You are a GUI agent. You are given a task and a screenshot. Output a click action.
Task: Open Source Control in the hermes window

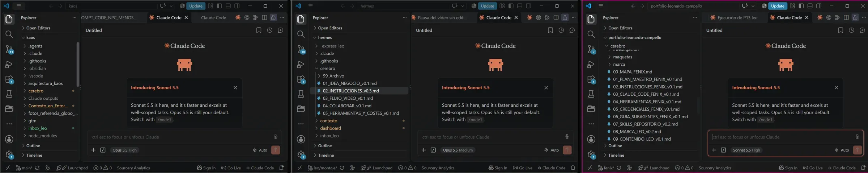coord(301,49)
